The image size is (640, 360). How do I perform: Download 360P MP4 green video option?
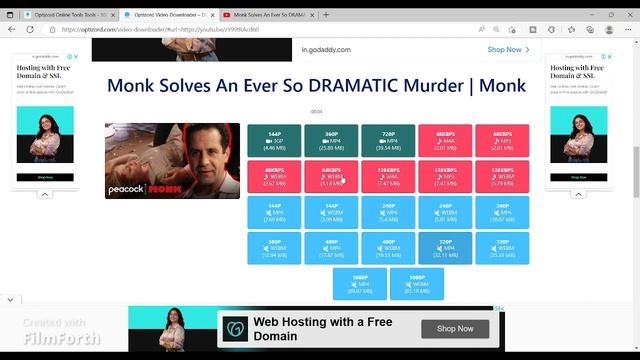coord(331,141)
